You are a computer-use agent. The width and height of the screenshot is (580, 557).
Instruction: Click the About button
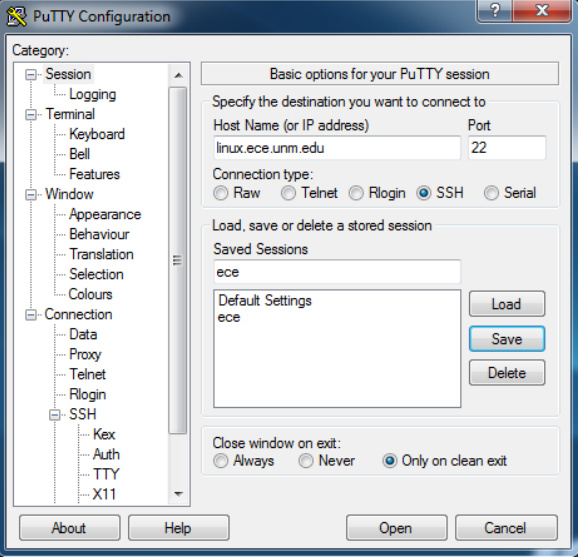coord(70,528)
